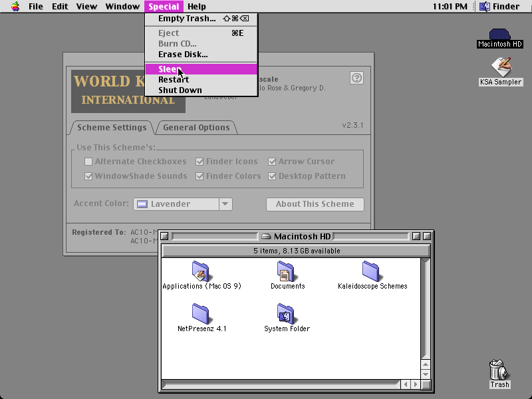532x399 pixels.
Task: Switch to the Scheme Settings tab
Action: [112, 128]
